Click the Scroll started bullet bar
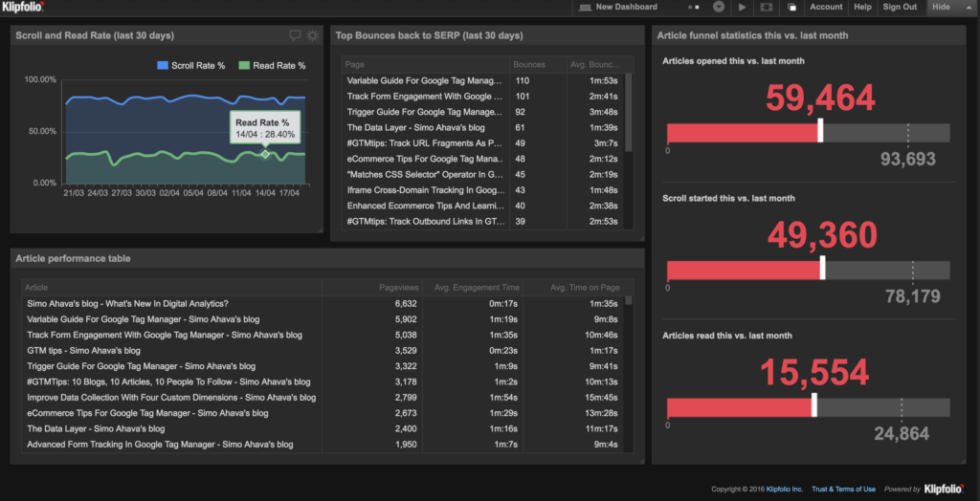 pos(808,270)
